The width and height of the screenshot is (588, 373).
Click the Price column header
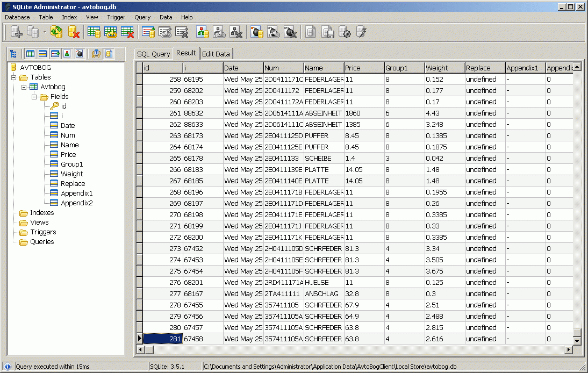(364, 68)
